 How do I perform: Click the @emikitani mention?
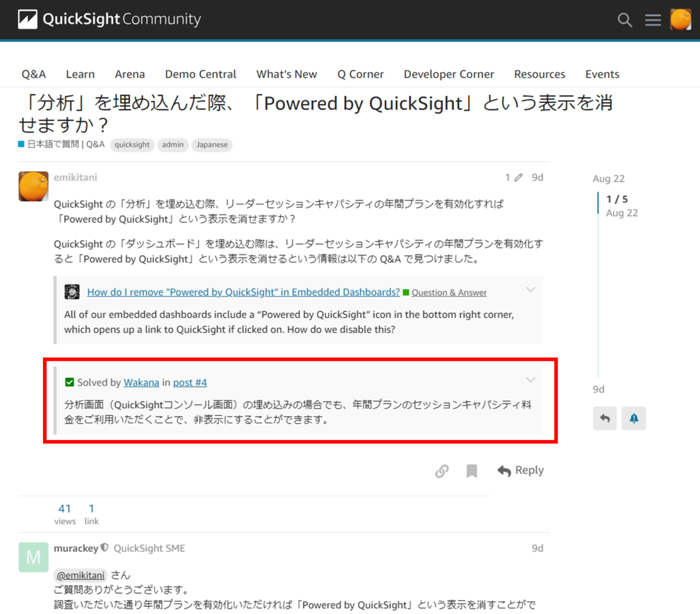click(80, 575)
